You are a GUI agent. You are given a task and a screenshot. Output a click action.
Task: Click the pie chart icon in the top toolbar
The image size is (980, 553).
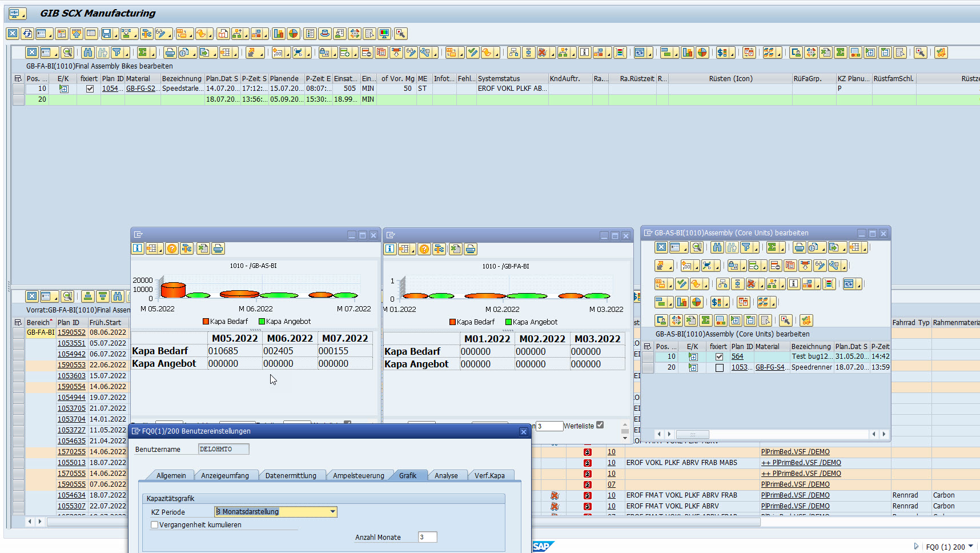[x=293, y=34]
